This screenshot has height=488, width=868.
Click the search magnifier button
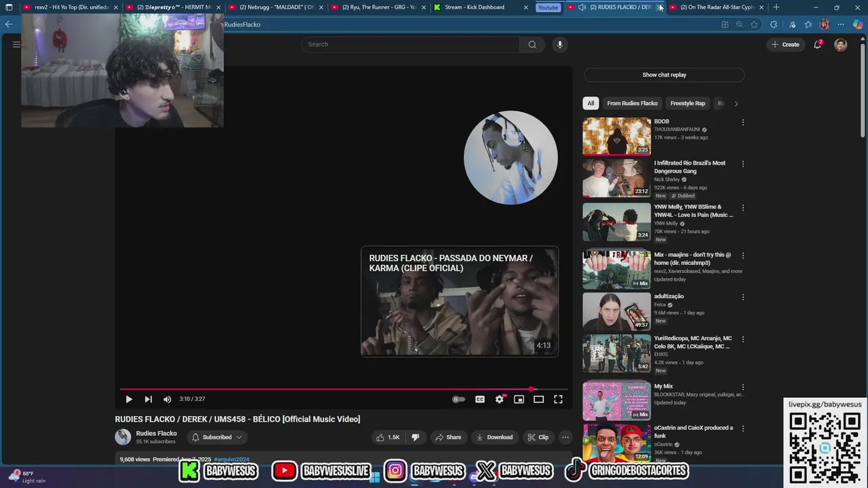point(532,45)
